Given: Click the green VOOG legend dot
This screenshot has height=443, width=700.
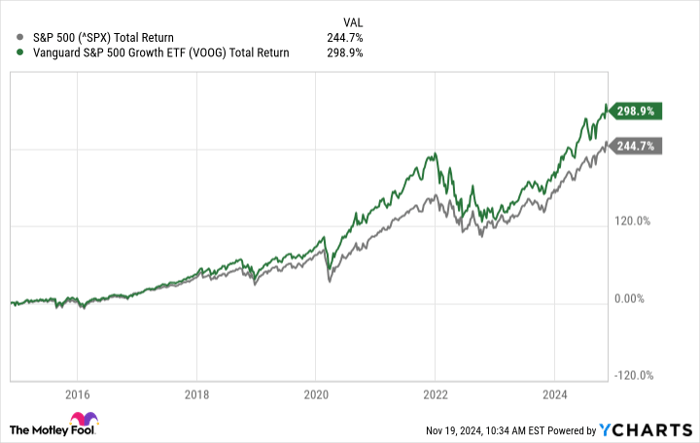Looking at the screenshot, I should click(x=10, y=53).
